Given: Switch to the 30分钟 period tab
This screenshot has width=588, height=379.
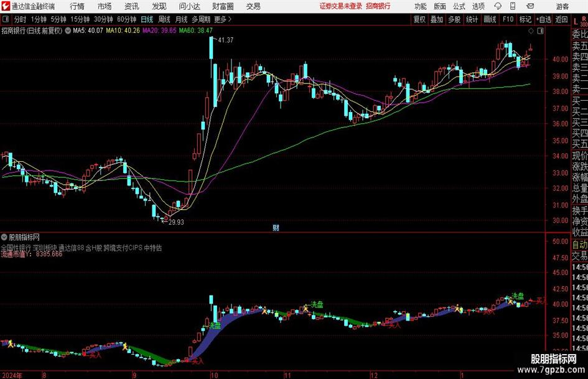Looking at the screenshot, I should click(x=103, y=19).
